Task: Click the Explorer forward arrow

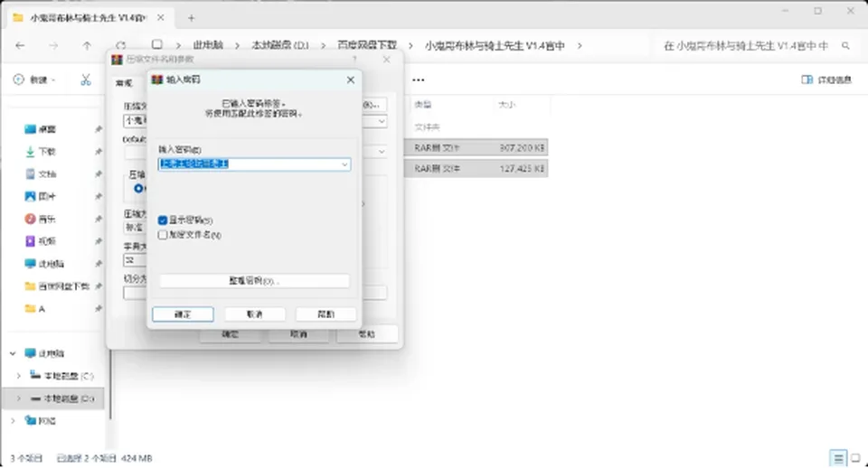Action: pos(53,46)
